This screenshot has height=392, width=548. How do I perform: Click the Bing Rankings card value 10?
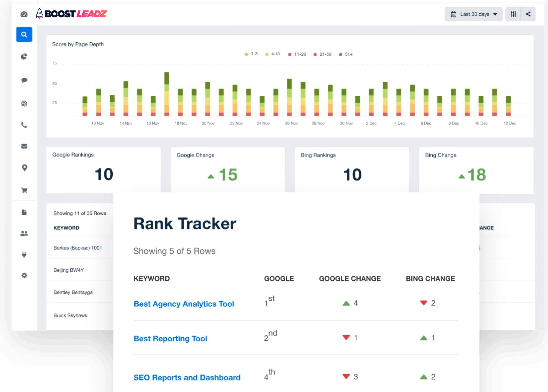pyautogui.click(x=352, y=175)
